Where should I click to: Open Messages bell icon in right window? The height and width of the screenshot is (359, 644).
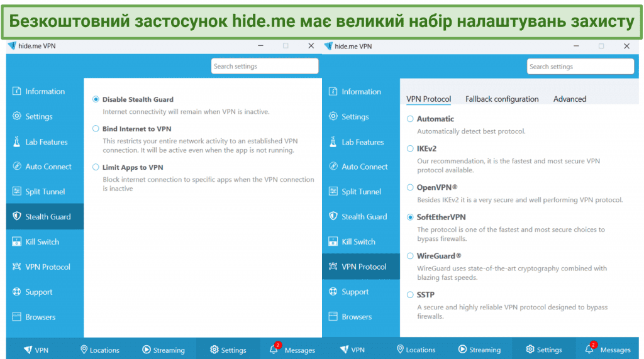[589, 349]
